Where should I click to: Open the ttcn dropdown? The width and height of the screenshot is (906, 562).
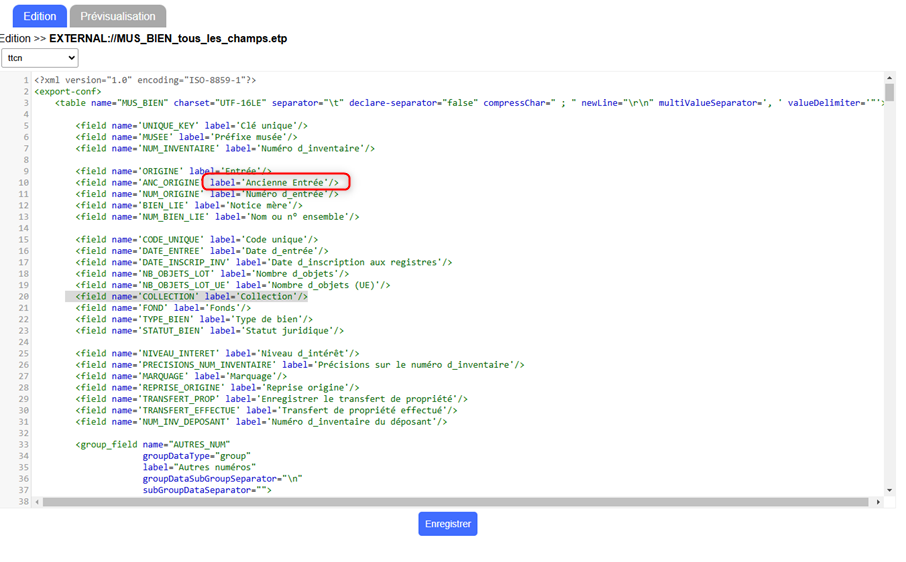click(40, 59)
